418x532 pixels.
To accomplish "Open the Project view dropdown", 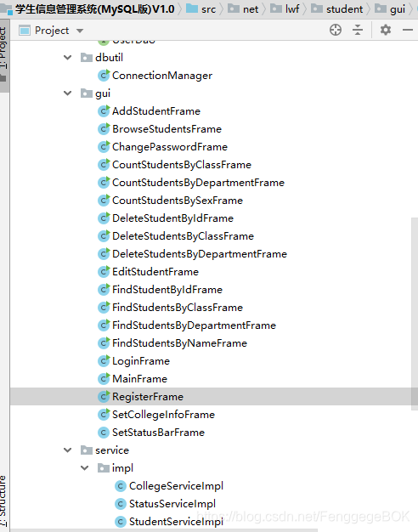I will click(x=80, y=31).
